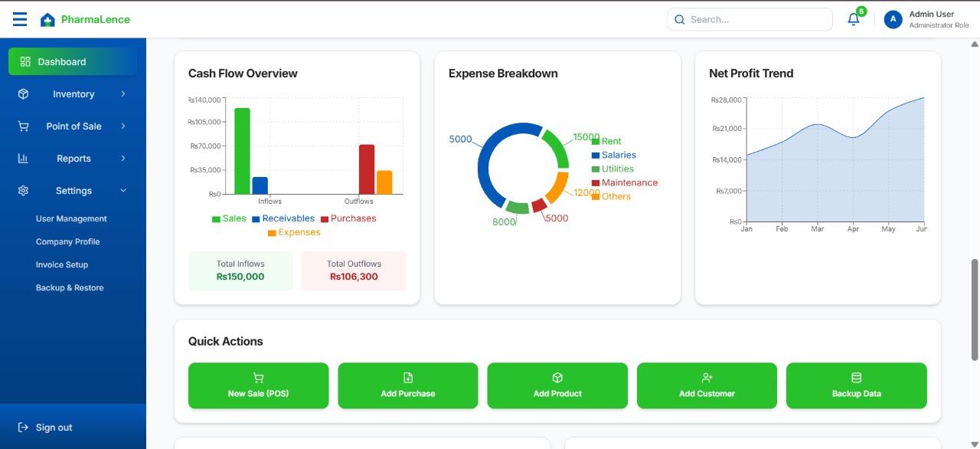
Task: Click the New Sale (POS) button
Action: [258, 385]
